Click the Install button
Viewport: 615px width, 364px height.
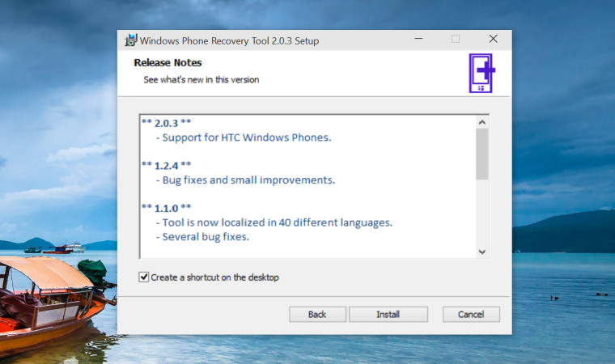tap(388, 314)
